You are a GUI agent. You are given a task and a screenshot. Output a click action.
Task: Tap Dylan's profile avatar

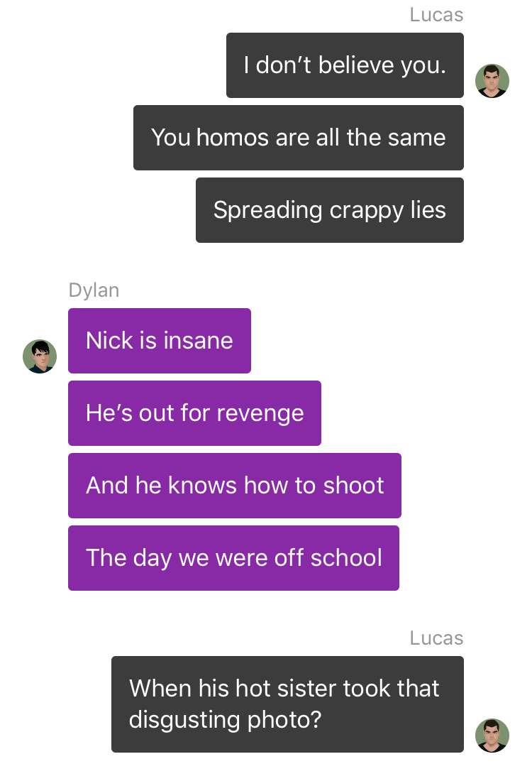click(x=40, y=356)
